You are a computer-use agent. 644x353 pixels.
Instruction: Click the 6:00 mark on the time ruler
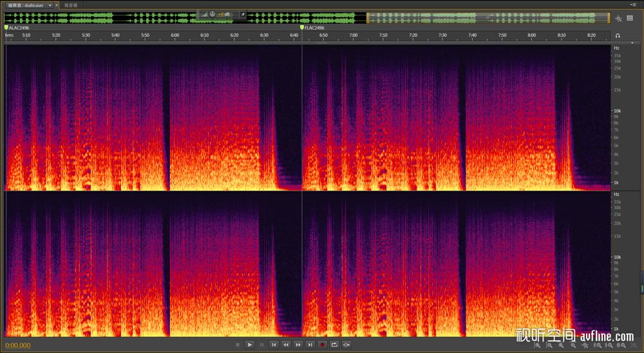[x=175, y=35]
